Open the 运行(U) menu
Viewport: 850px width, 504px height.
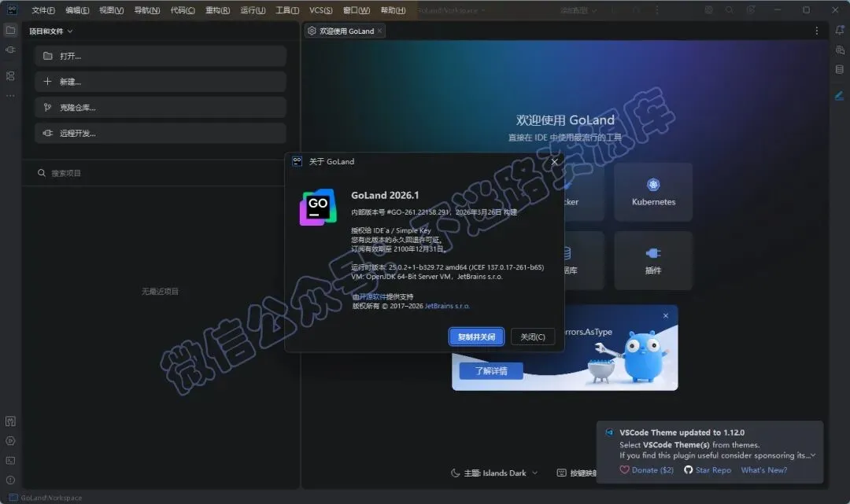pos(253,9)
